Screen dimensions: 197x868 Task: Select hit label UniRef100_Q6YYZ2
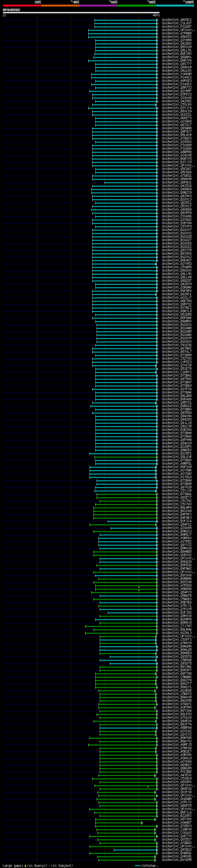(x=177, y=545)
